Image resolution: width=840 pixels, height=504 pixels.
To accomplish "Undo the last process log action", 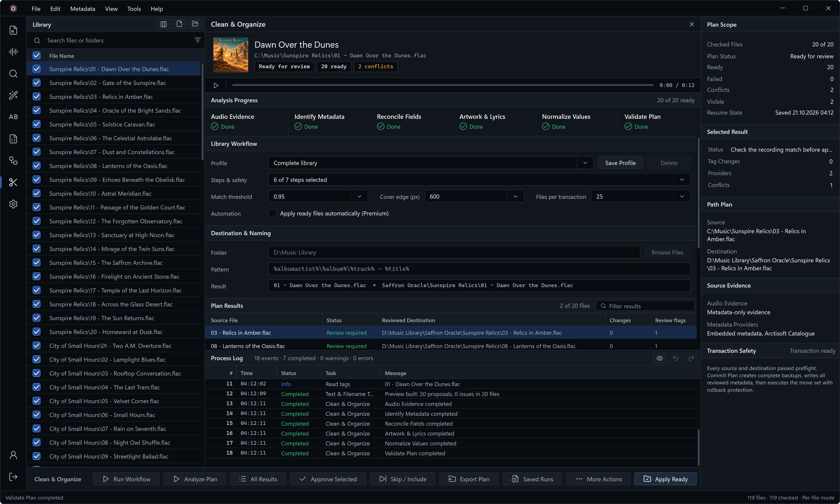I will [x=675, y=358].
